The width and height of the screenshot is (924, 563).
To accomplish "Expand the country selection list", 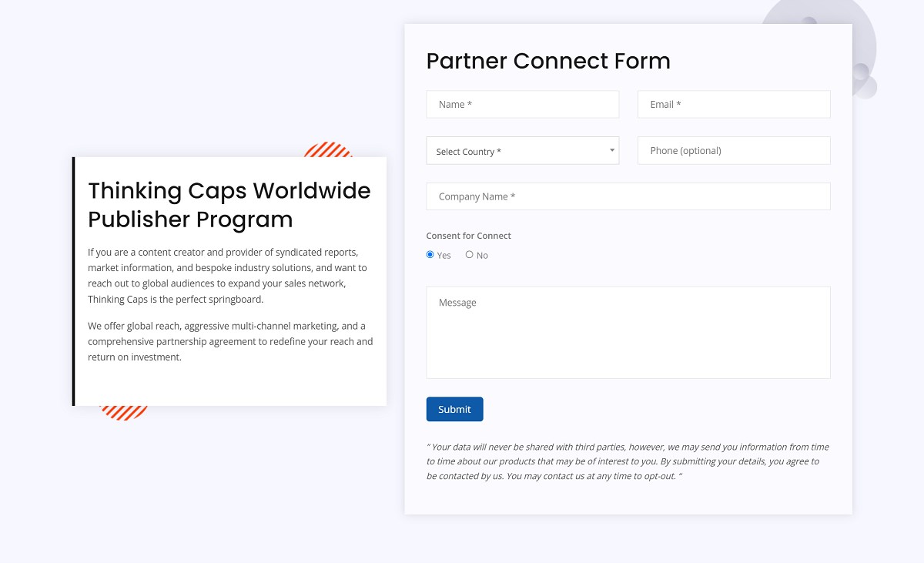I will tap(522, 150).
